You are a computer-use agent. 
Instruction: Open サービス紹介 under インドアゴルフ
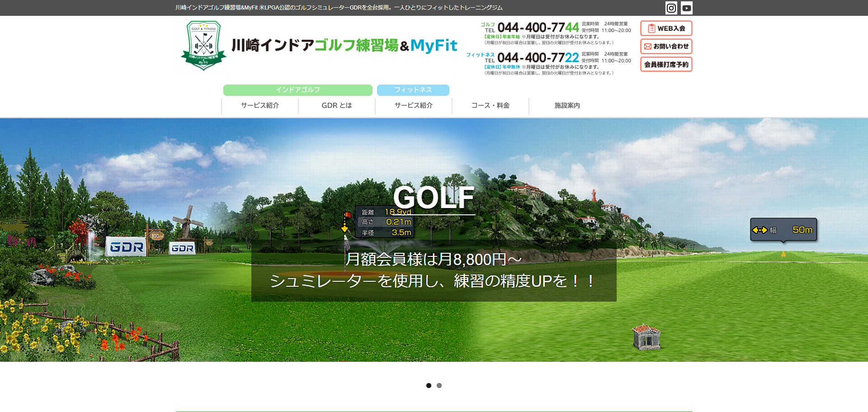(x=260, y=105)
